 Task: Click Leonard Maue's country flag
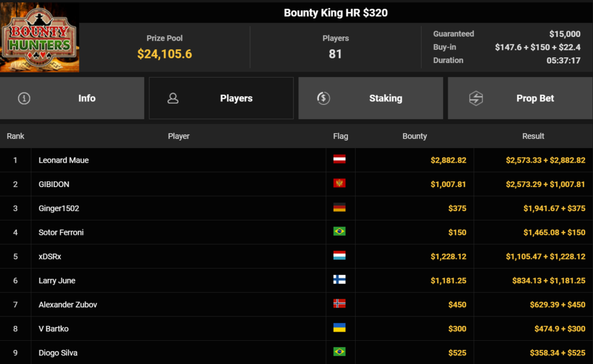[x=339, y=160]
